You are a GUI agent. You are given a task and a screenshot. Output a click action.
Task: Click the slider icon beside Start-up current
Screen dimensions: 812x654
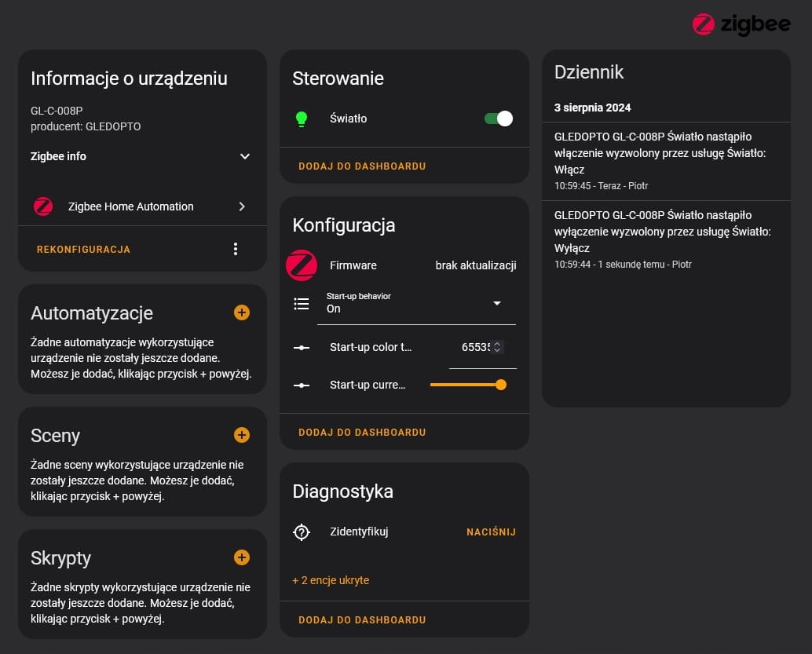point(301,385)
